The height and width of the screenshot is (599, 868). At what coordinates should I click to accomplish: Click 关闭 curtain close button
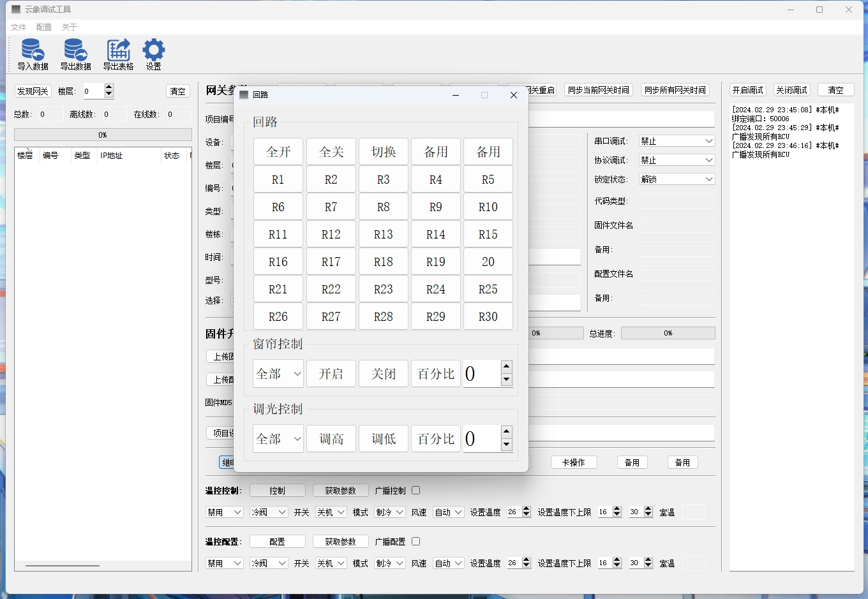[384, 374]
